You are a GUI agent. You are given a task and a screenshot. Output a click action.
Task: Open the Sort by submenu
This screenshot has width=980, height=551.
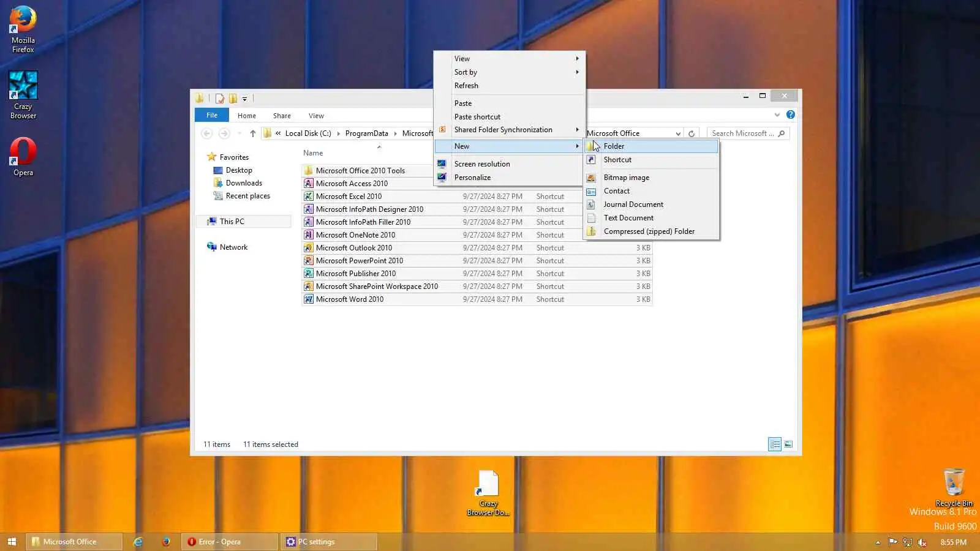click(510, 72)
